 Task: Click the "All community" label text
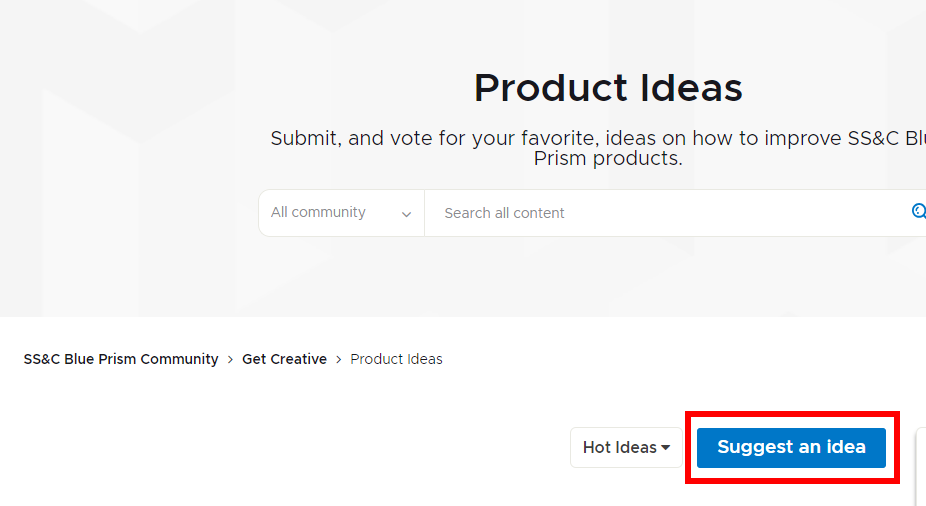[x=318, y=212]
